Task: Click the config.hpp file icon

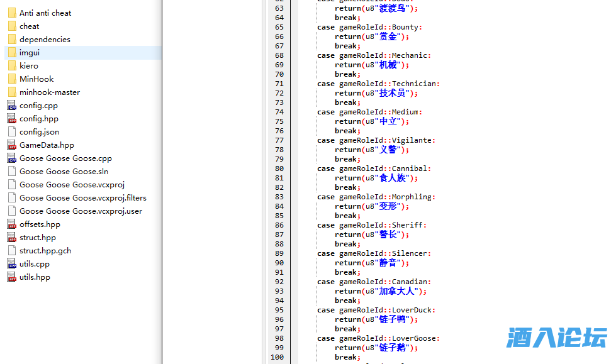Action: [12, 119]
